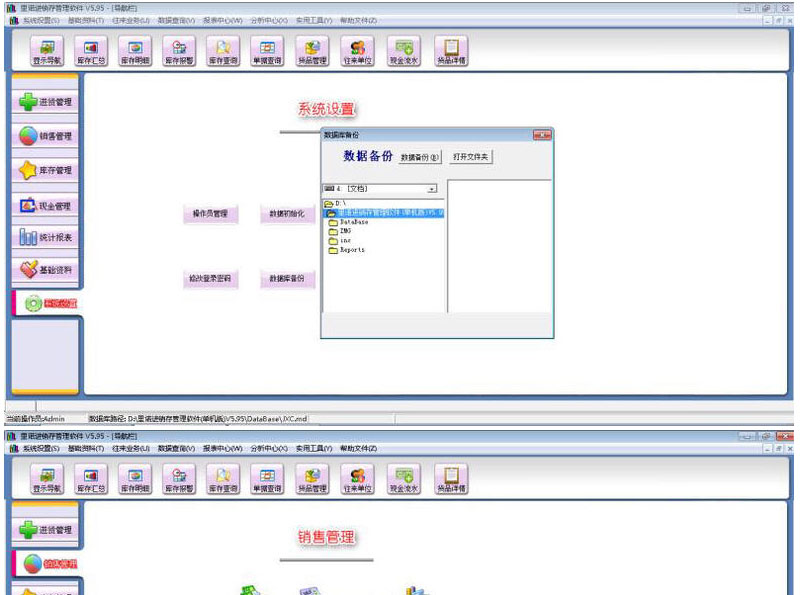
Task: Open 库存报警 in the upper window toolbar
Action: tap(179, 51)
